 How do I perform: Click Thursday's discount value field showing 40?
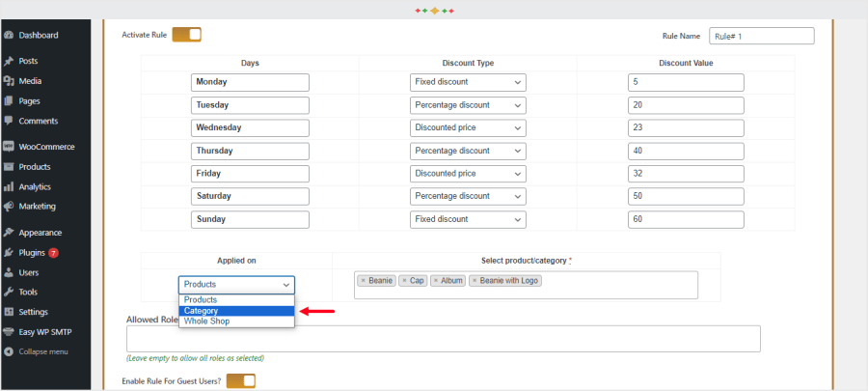(686, 151)
